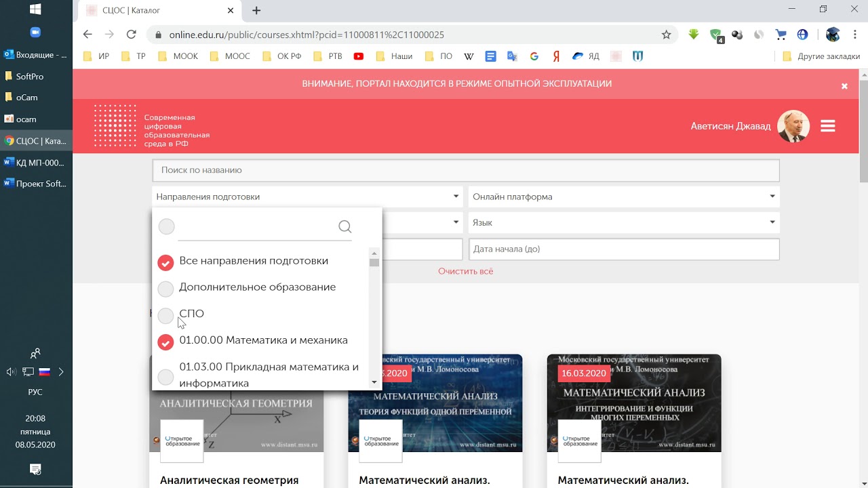Open the Zoom app in the taskbar
Screen dimensions: 868x488
click(36, 32)
